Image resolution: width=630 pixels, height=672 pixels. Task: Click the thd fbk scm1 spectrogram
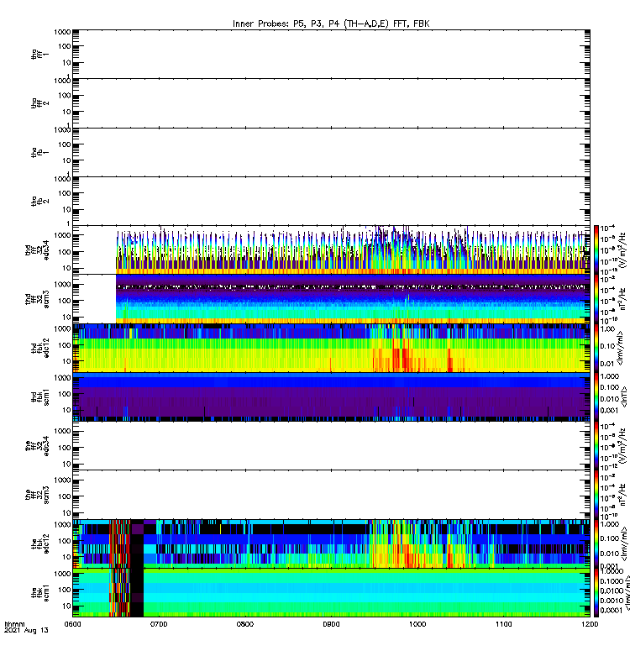coord(331,396)
